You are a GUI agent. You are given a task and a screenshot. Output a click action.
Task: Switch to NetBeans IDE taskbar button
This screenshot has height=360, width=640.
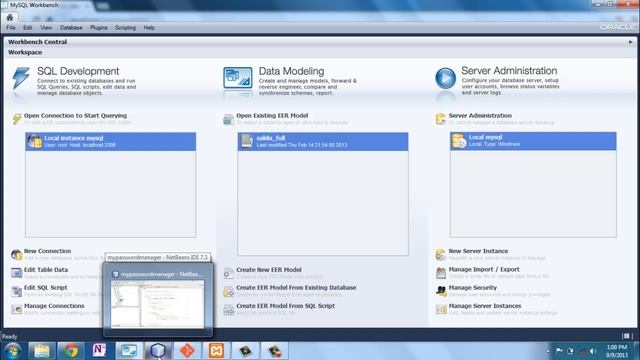(158, 351)
